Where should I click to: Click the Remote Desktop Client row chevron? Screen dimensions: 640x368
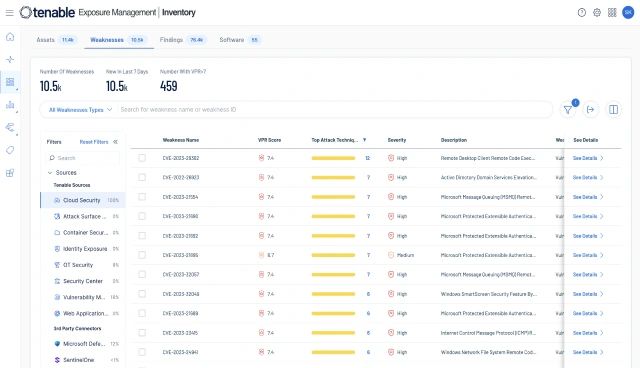click(x=602, y=158)
